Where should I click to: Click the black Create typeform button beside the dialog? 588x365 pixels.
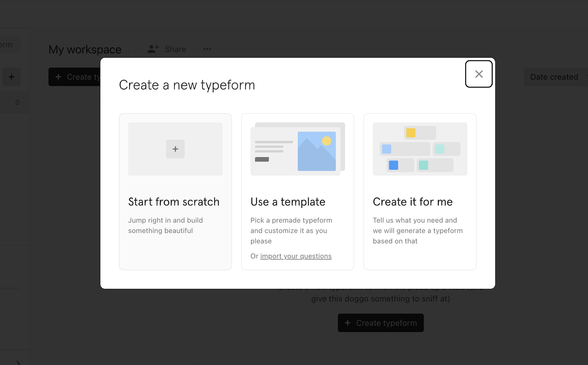(x=75, y=77)
